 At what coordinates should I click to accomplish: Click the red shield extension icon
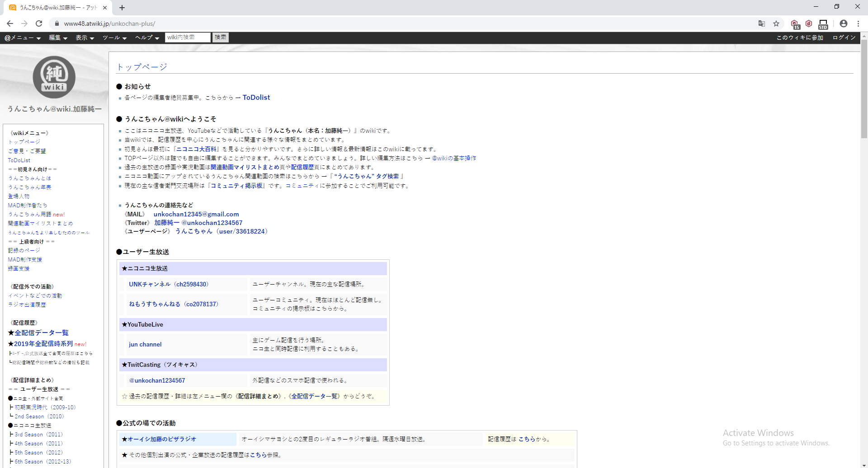(x=809, y=23)
